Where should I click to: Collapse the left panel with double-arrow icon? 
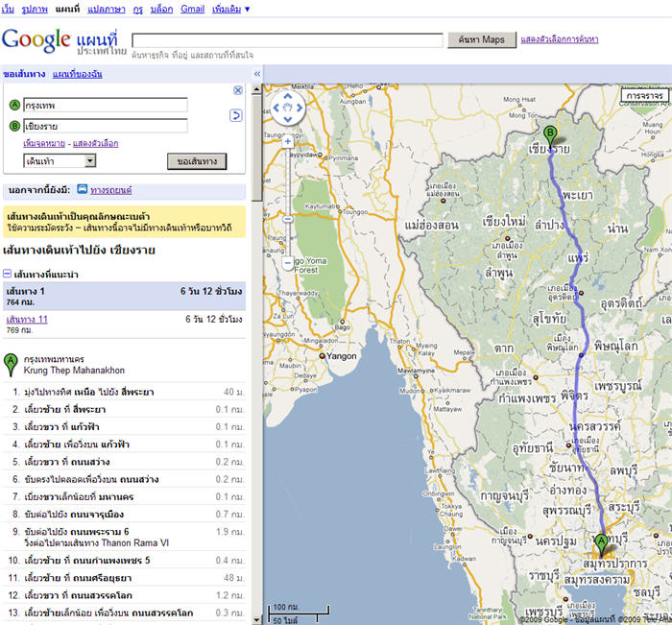pyautogui.click(x=257, y=74)
